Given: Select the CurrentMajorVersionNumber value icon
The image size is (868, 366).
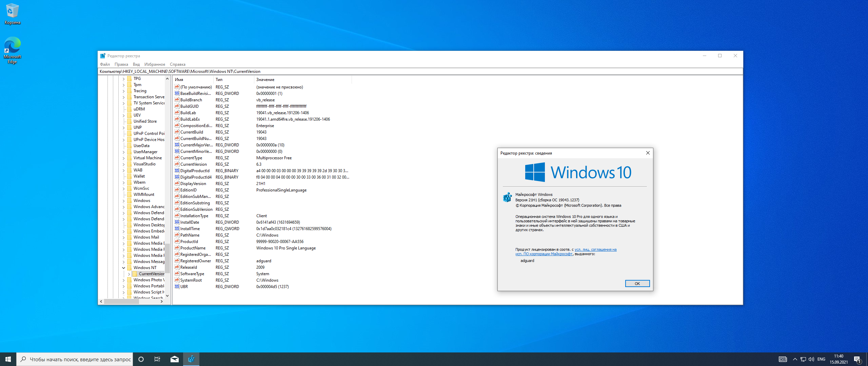Looking at the screenshot, I should pyautogui.click(x=177, y=145).
